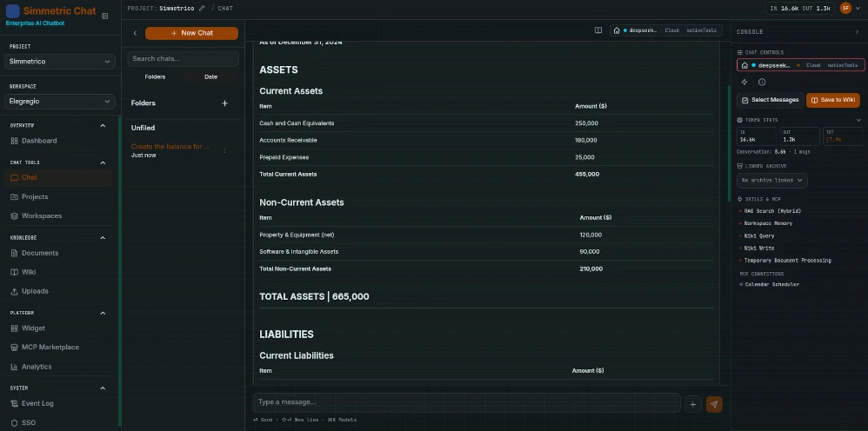Screen dimensions: 868x431
Task: Collapse the Platform section
Action: tap(103, 313)
